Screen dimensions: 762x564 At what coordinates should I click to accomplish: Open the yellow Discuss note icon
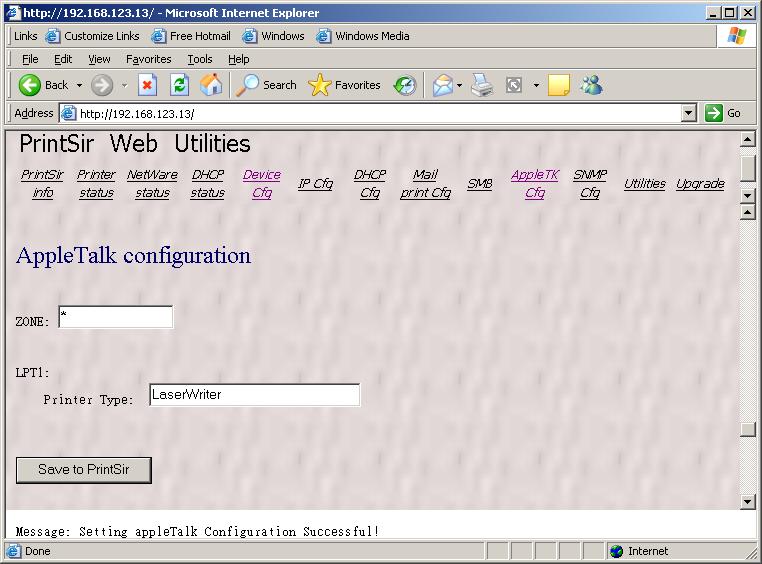pos(558,85)
